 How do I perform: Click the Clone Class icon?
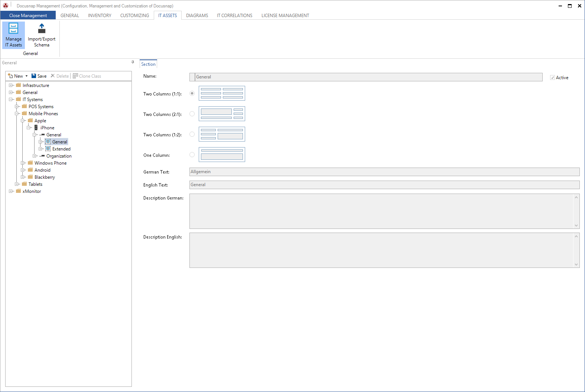coord(75,76)
